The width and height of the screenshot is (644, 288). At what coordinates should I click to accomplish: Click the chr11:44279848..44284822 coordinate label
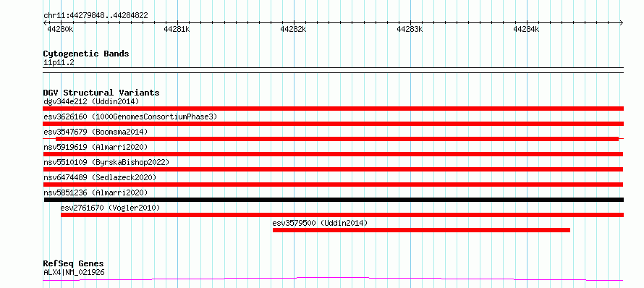pyautogui.click(x=96, y=16)
